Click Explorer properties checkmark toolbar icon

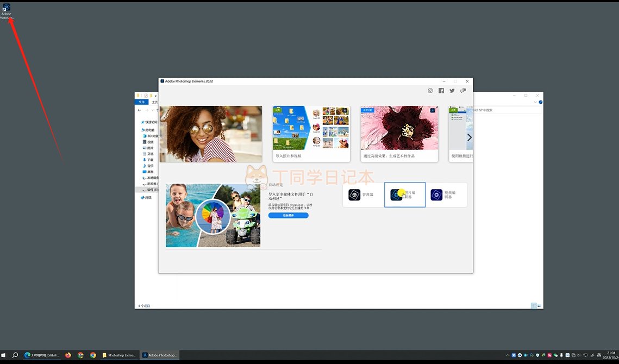point(146,96)
